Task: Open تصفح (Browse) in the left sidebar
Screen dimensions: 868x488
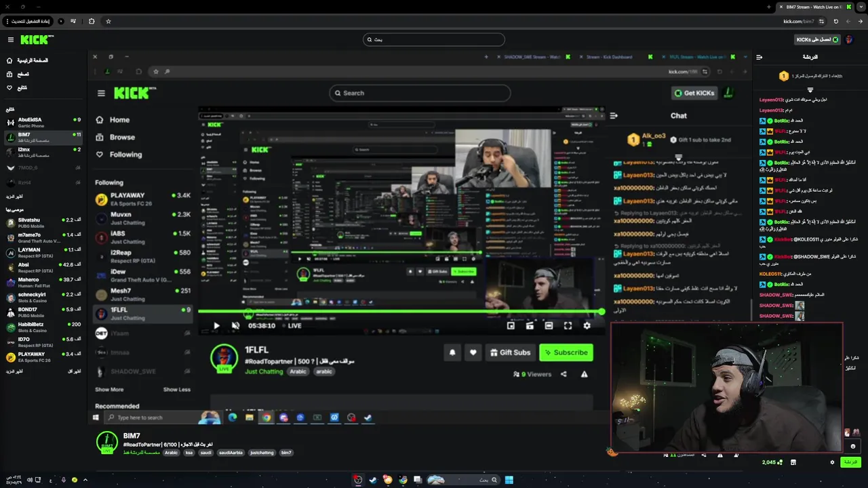Action: pyautogui.click(x=18, y=74)
